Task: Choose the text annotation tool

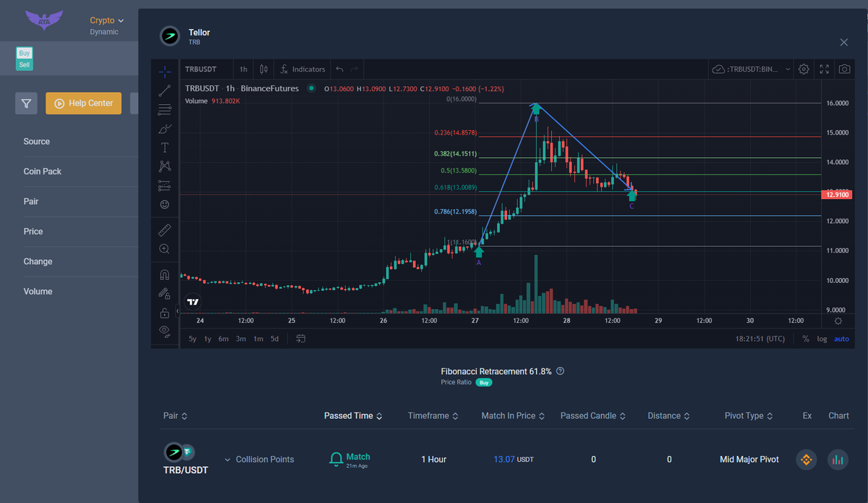Action: [165, 148]
